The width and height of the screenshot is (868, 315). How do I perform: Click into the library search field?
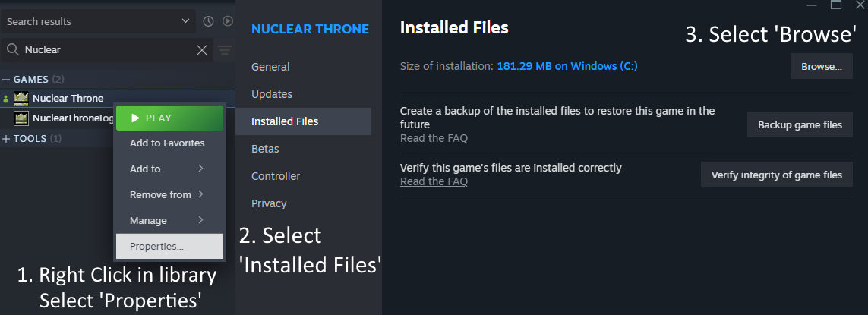(106, 50)
